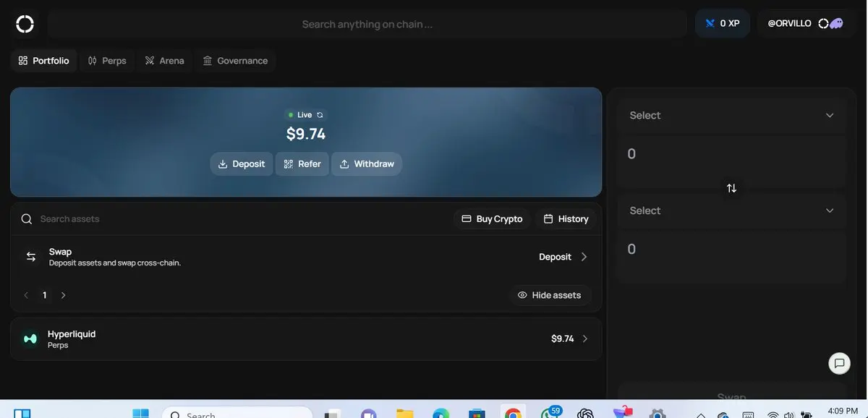Click the circular app logo
Image resolution: width=868 pixels, height=418 pixels.
[25, 24]
